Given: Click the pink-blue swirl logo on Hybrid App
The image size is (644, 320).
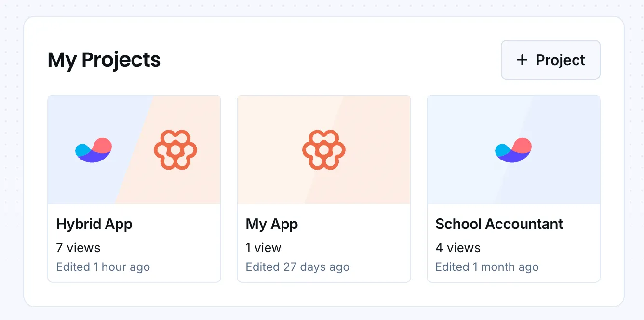Looking at the screenshot, I should (x=93, y=149).
